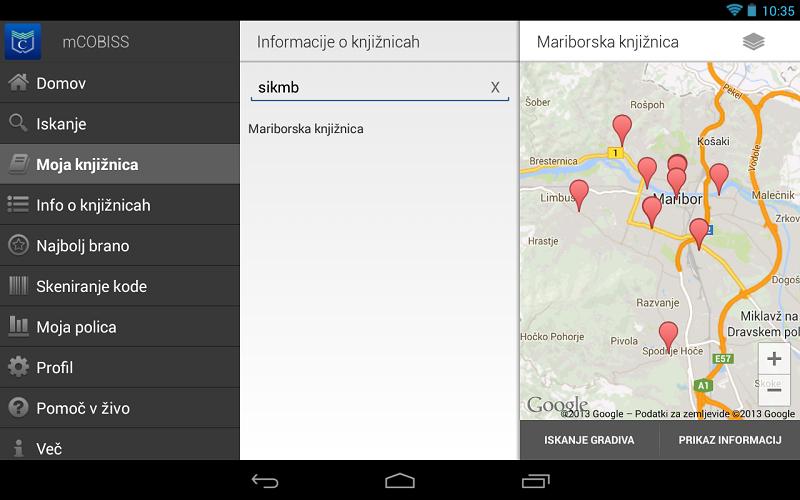
Task: Click the gear icon beside Profil
Action: click(18, 367)
